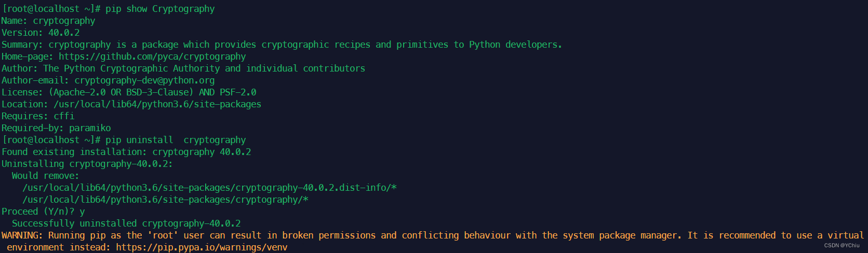Click the Author Python Cryptographic Authority line

183,68
